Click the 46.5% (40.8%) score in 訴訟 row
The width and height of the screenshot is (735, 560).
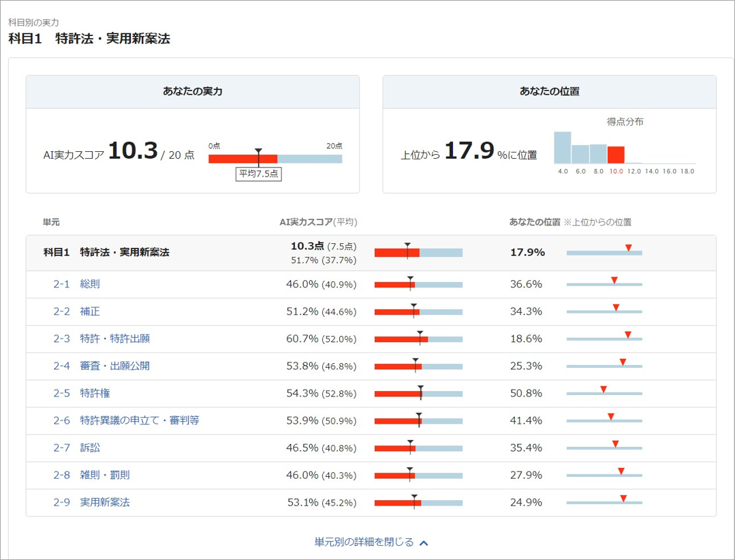[x=321, y=448]
